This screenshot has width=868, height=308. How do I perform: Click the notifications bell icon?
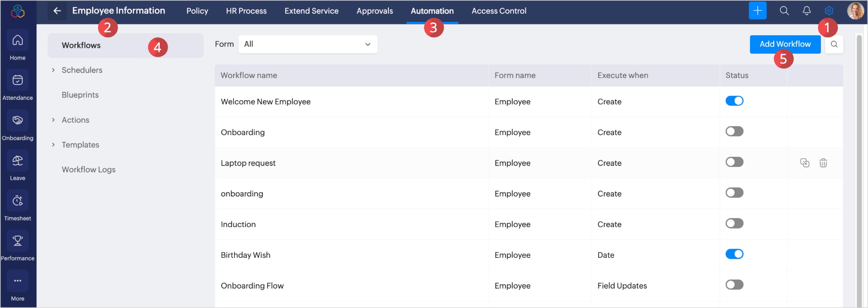pos(806,10)
